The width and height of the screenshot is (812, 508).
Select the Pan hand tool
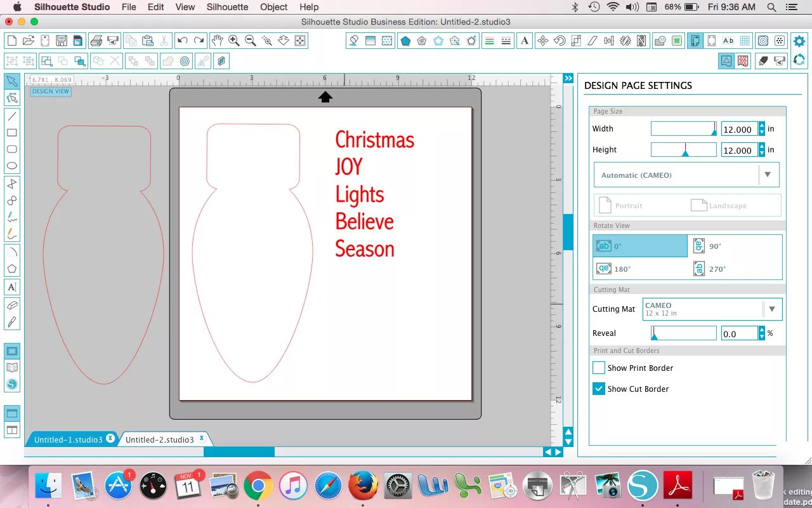pos(218,41)
